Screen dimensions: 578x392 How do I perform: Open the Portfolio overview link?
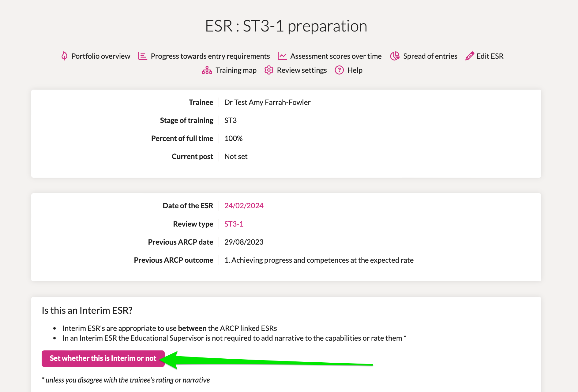coord(101,56)
